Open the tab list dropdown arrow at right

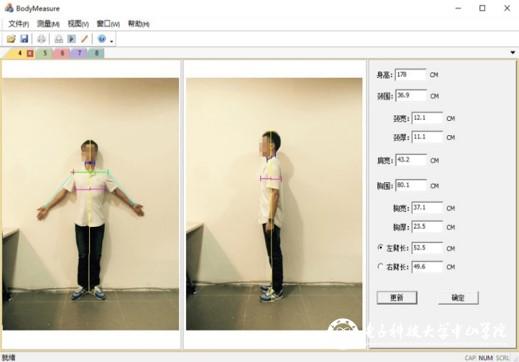pyautogui.click(x=513, y=52)
